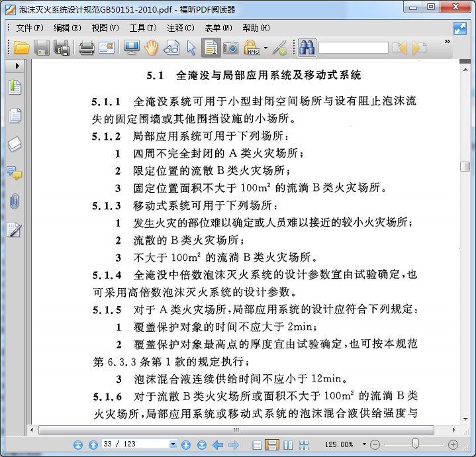Click the Email envelope icon
Viewport: 476px width, 457px height.
click(x=106, y=48)
